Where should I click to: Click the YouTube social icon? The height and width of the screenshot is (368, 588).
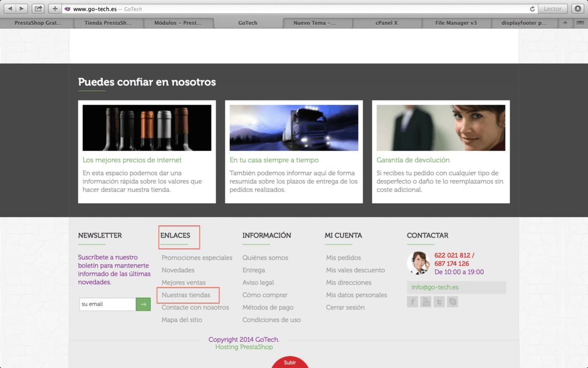tap(425, 302)
